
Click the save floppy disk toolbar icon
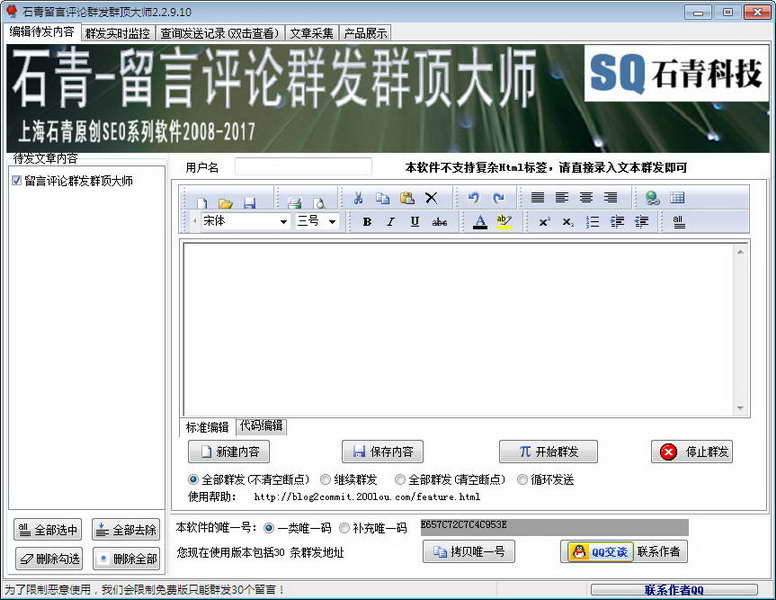249,203
